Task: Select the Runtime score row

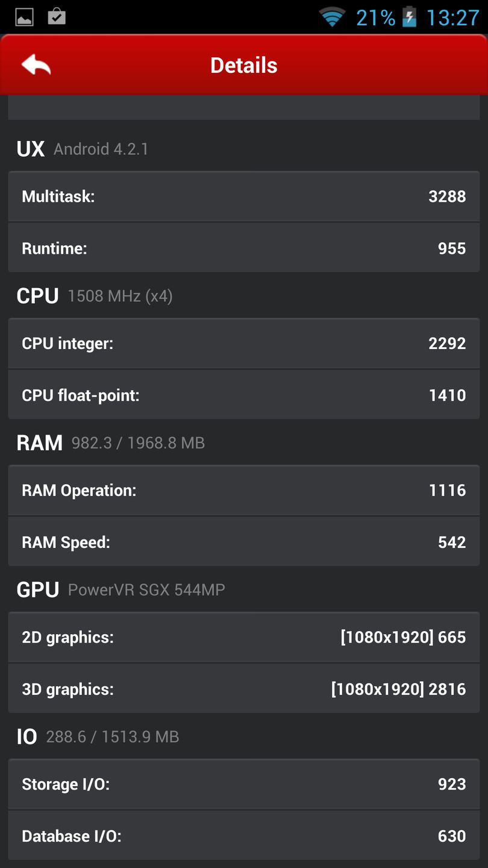Action: coord(243,248)
